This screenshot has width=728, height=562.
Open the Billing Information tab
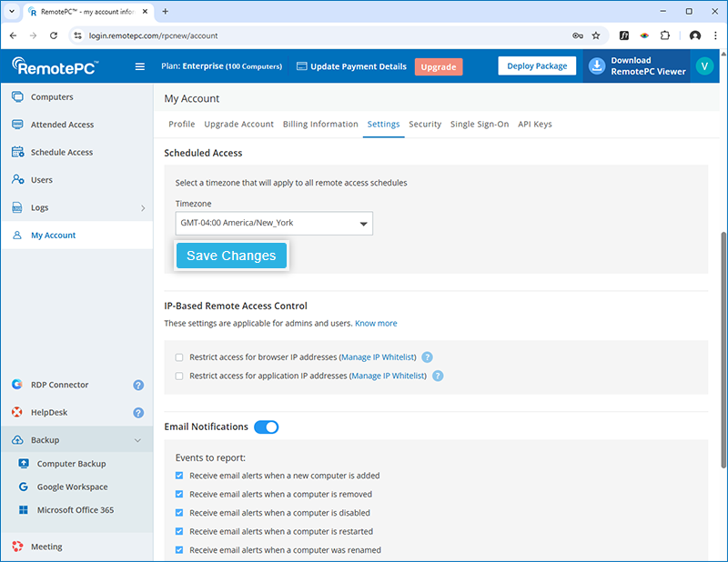coord(320,124)
